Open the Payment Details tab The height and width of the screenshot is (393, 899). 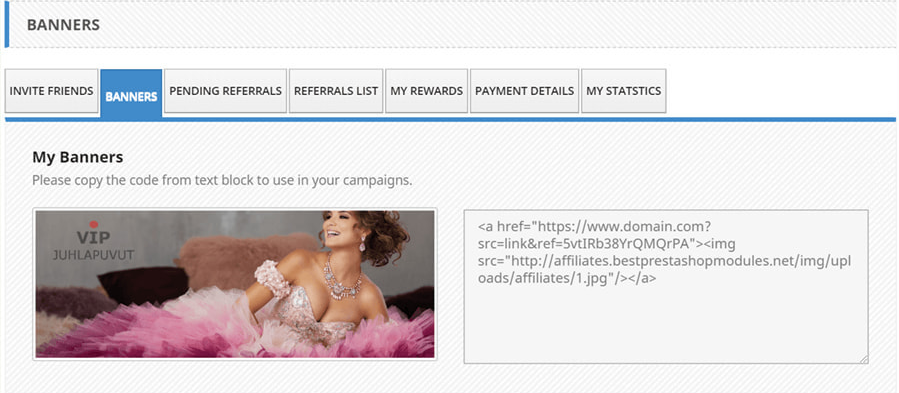tap(525, 91)
